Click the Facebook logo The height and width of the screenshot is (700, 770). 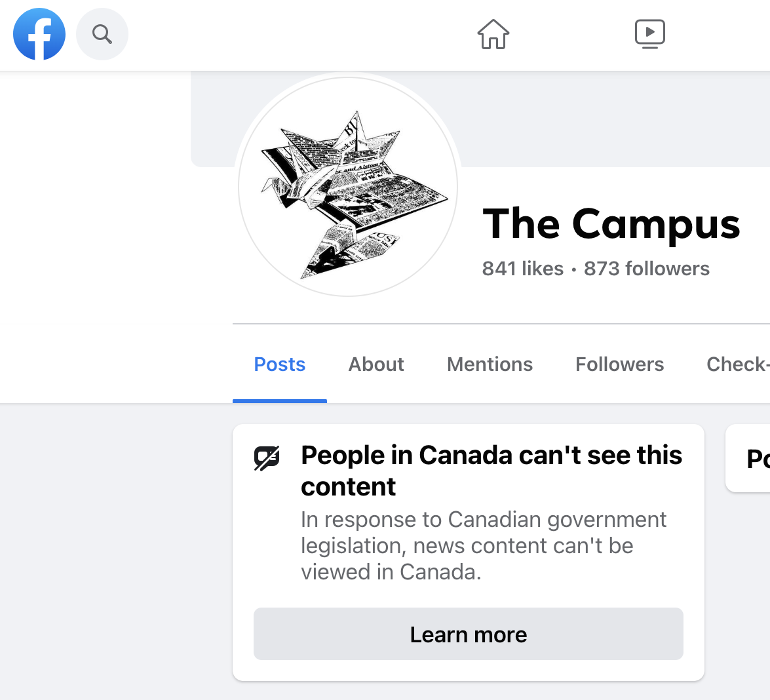[39, 34]
